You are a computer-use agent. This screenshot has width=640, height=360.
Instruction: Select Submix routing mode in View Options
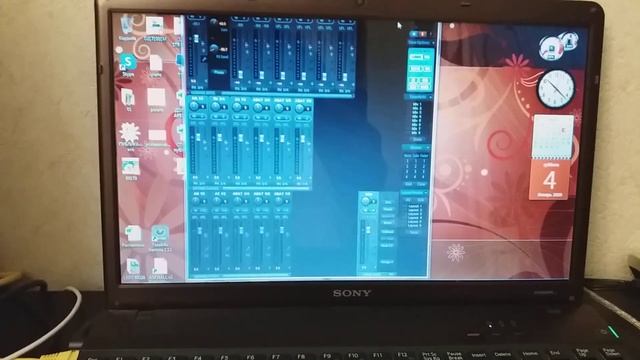click(x=416, y=57)
